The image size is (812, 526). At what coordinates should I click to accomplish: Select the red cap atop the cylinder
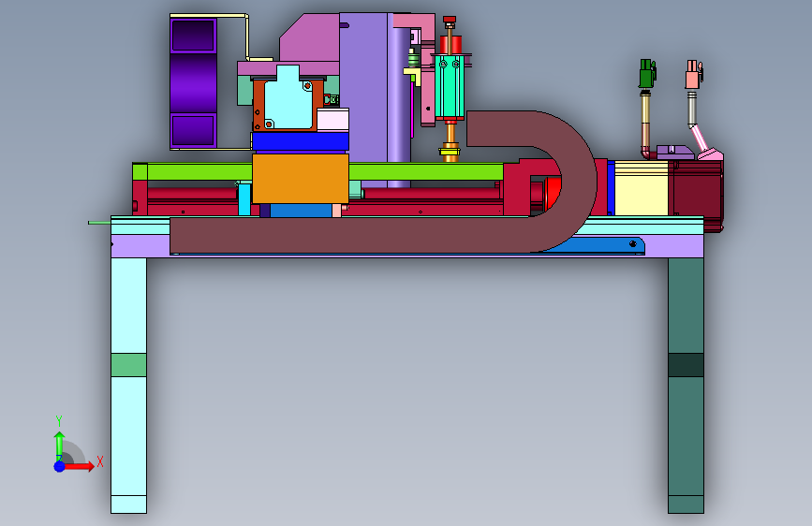pyautogui.click(x=450, y=20)
